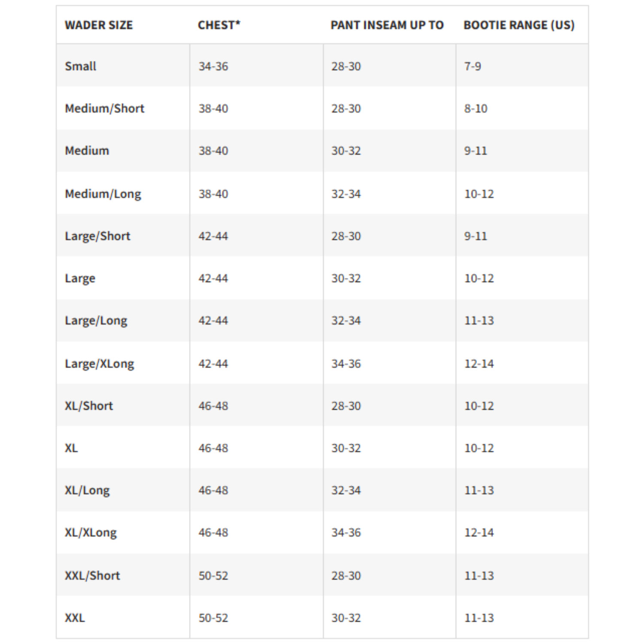
Task: Click the 8-10 bootie range cell
Action: tap(476, 109)
